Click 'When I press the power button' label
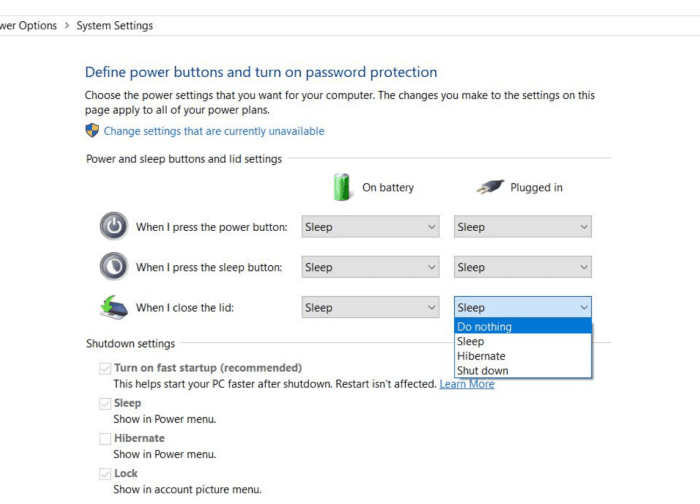The height and width of the screenshot is (504, 700). click(x=212, y=227)
